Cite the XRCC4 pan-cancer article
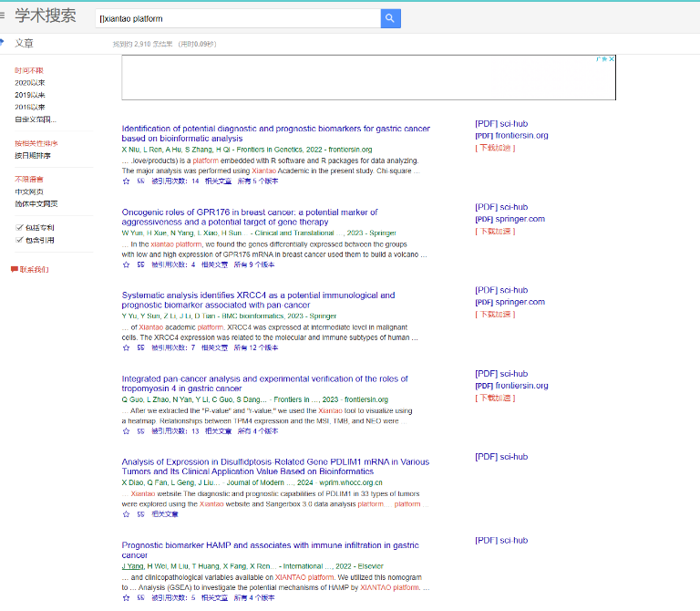 140,348
